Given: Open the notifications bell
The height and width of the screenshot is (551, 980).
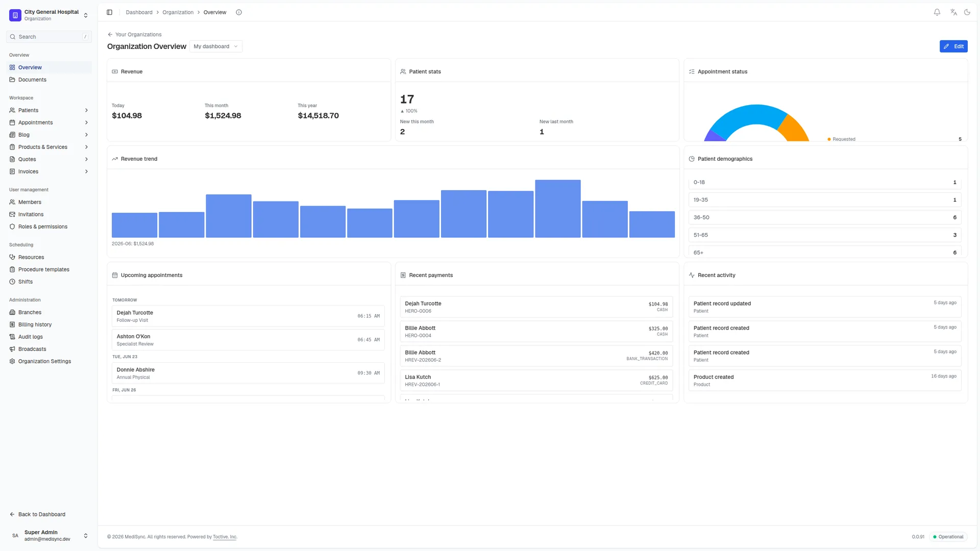Looking at the screenshot, I should [937, 12].
